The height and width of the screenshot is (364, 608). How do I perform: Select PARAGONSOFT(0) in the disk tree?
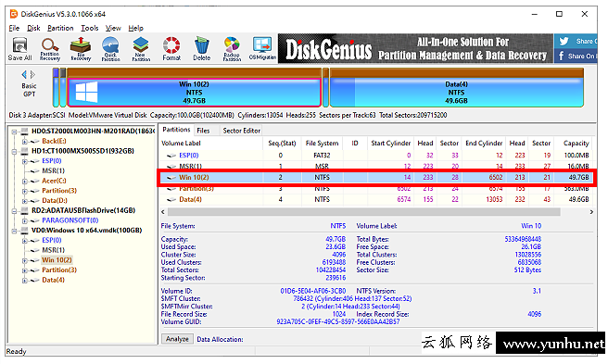[x=70, y=220]
